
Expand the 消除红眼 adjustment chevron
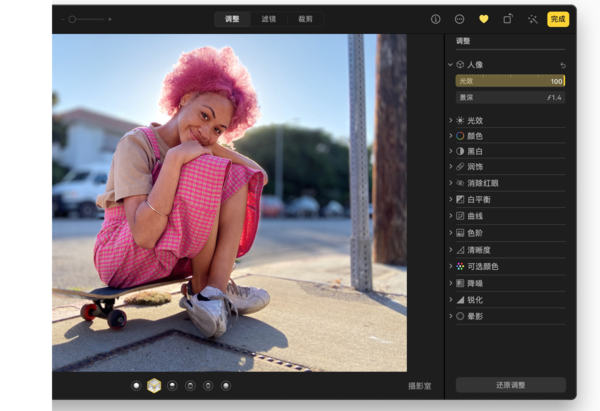click(450, 183)
